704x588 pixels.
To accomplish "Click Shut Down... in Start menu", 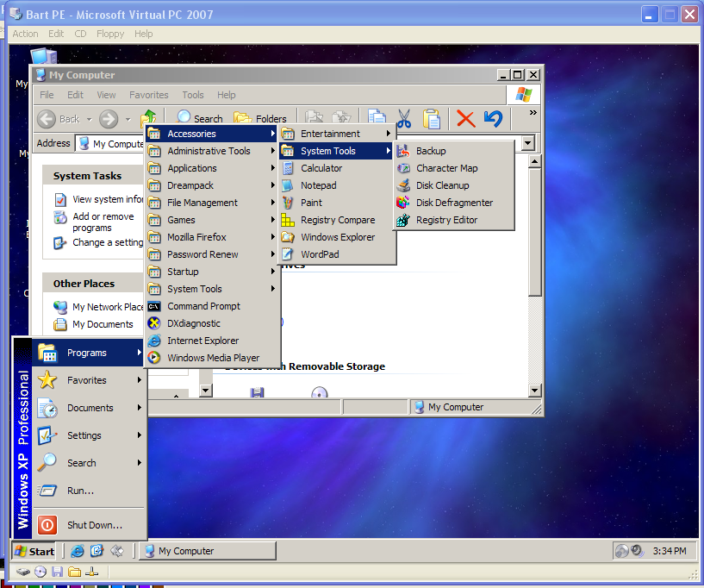I will click(94, 525).
